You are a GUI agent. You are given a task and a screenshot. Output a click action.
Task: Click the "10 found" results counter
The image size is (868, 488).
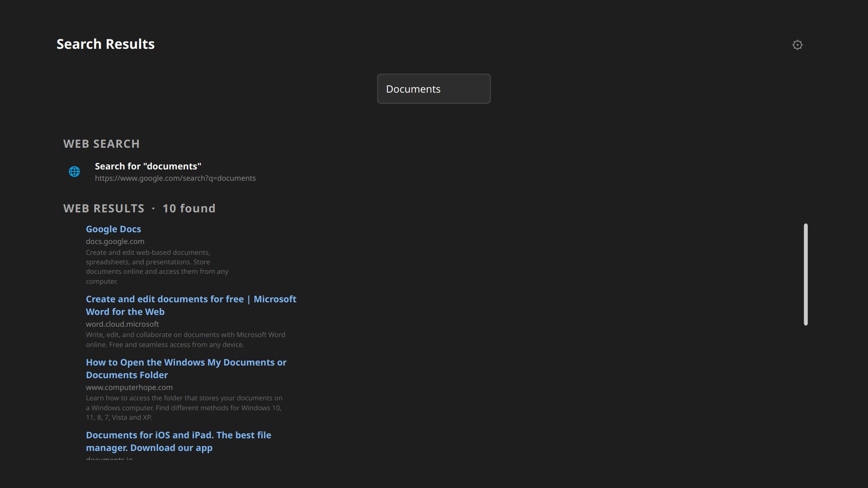(189, 208)
